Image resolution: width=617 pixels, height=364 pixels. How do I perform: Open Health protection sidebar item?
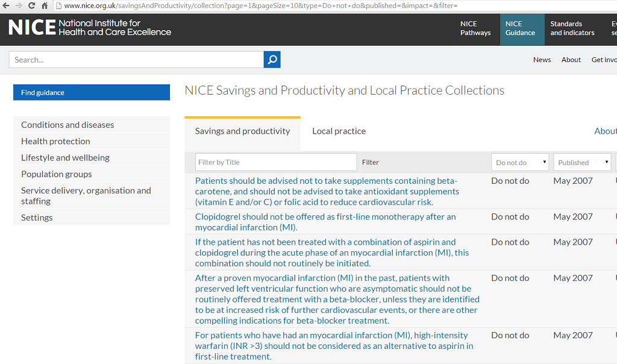[92, 141]
